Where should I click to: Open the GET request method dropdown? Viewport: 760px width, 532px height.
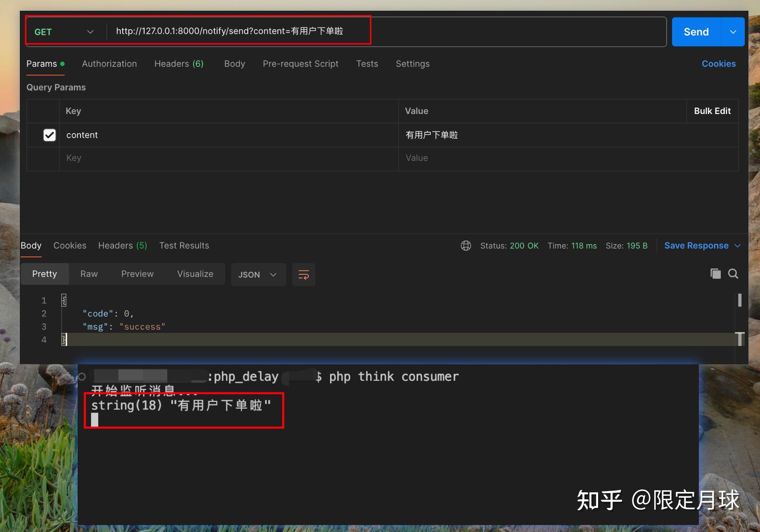pos(90,31)
